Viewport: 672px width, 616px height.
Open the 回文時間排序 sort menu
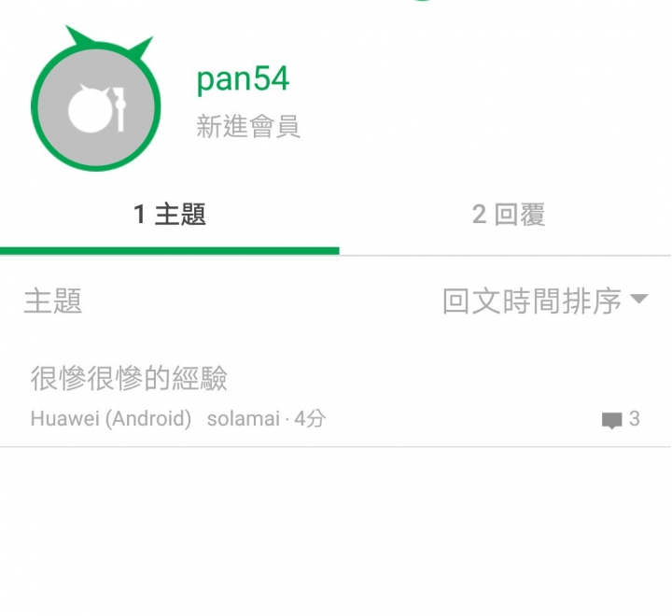click(x=545, y=301)
